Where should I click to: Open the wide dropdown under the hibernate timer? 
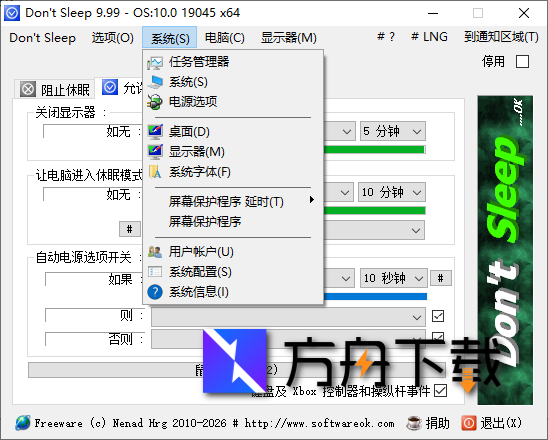374,230
